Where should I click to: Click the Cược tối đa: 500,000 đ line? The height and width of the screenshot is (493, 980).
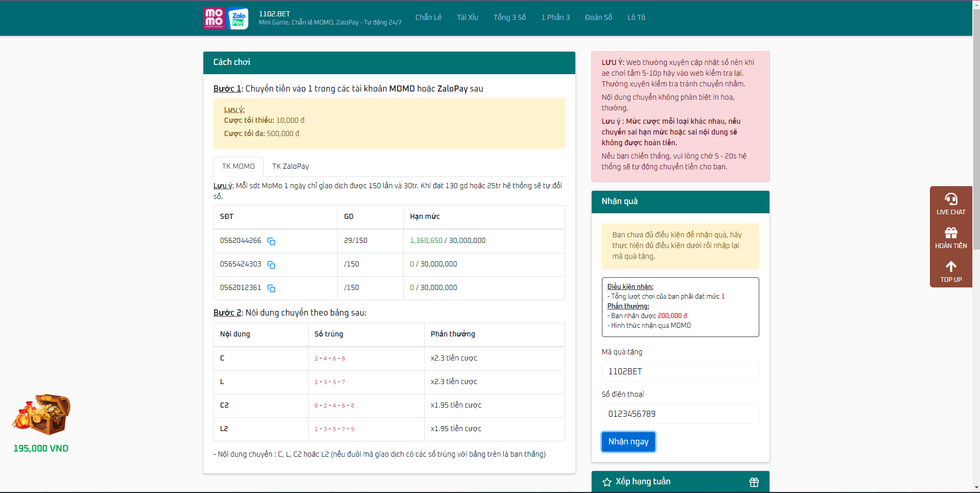262,134
